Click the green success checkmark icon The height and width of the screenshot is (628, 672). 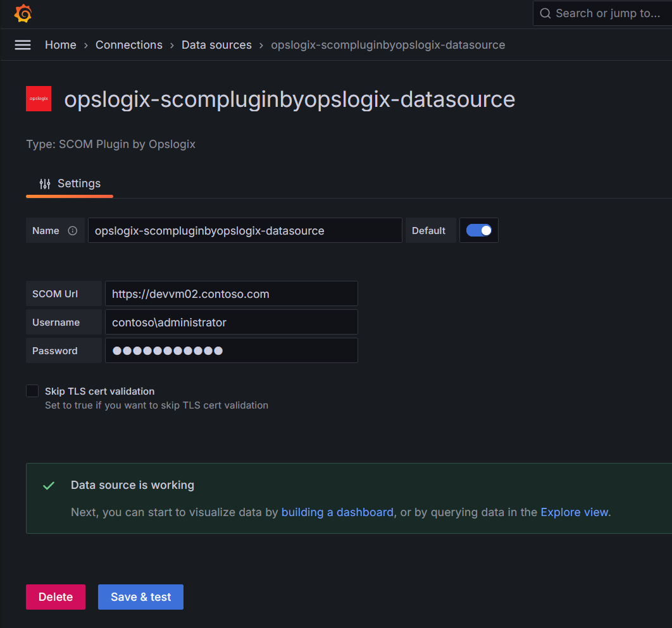click(x=48, y=486)
